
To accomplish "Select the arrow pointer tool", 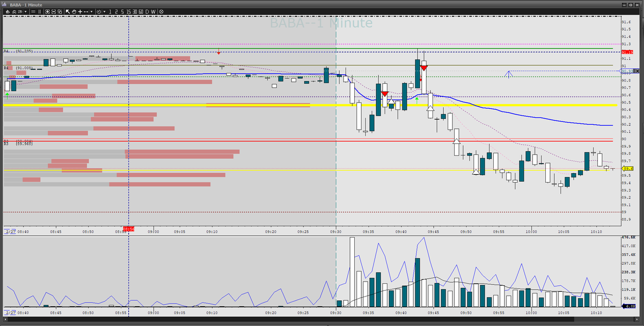I will pyautogui.click(x=68, y=11).
